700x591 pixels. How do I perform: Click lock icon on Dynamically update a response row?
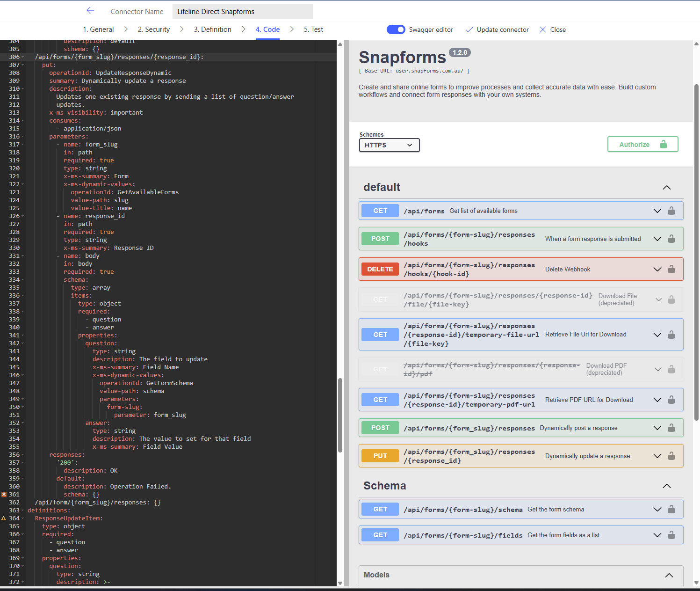point(671,456)
